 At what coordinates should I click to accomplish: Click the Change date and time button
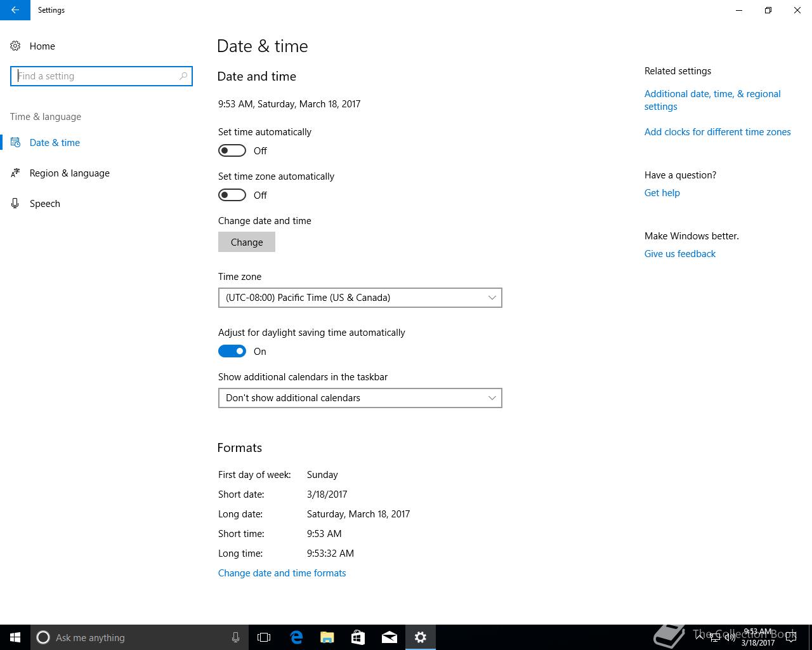[247, 242]
